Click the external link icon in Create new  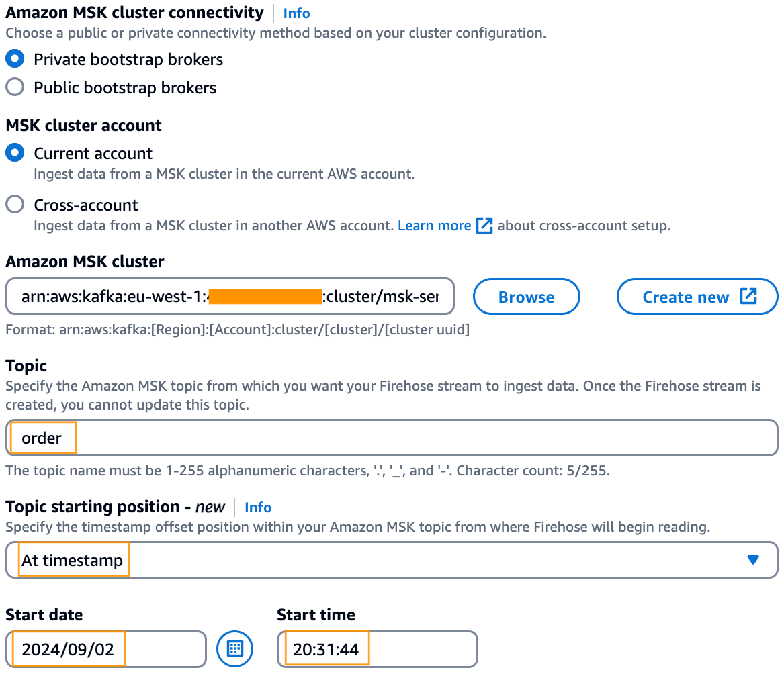pyautogui.click(x=748, y=296)
